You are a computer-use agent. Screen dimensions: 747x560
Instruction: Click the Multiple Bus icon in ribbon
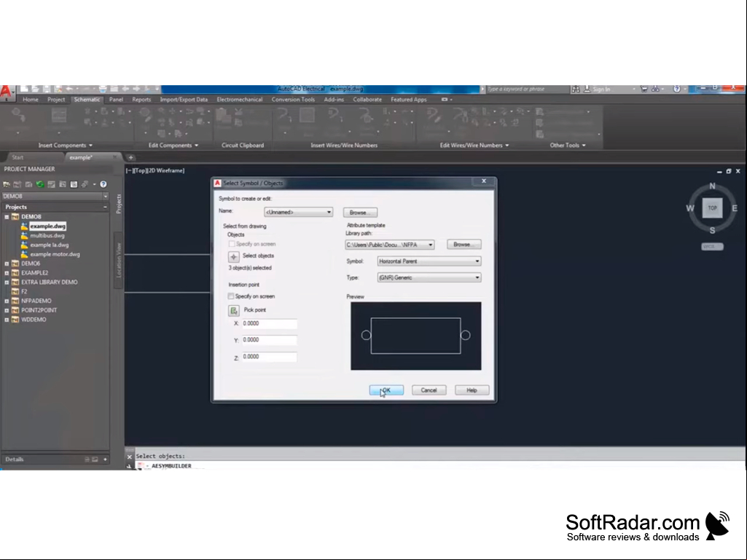pyautogui.click(x=307, y=117)
